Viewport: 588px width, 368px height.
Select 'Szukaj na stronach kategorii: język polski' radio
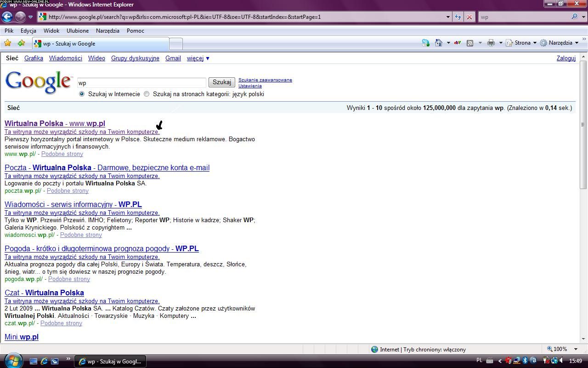(147, 94)
